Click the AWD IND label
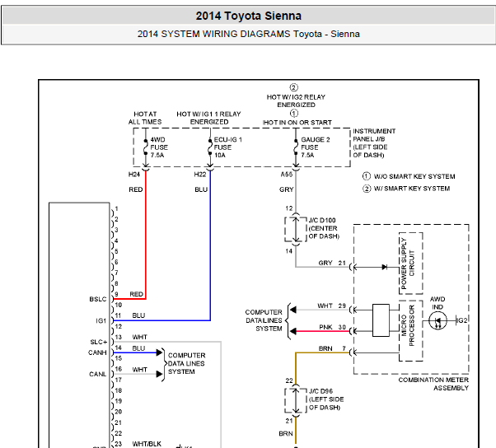496x448 pixels. point(438,303)
